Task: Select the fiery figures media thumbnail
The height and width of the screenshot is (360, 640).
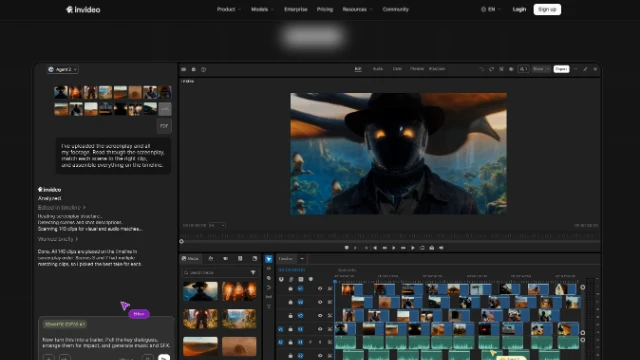Action: point(239,291)
